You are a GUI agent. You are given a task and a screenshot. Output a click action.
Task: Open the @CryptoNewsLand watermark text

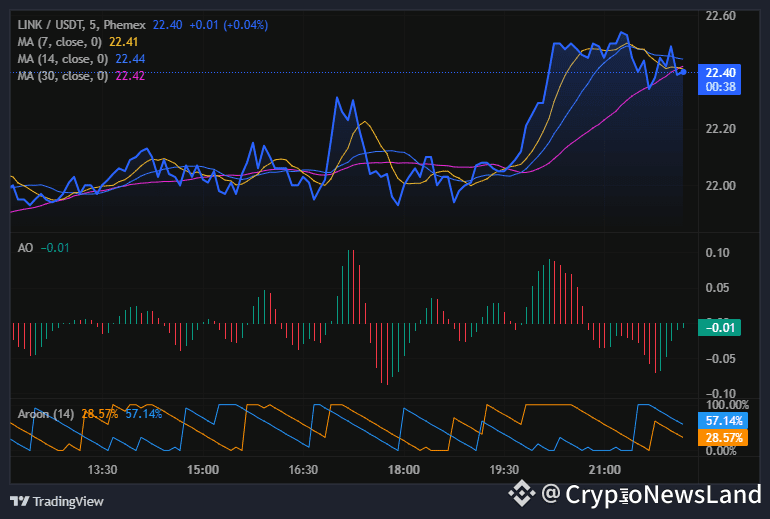click(651, 494)
